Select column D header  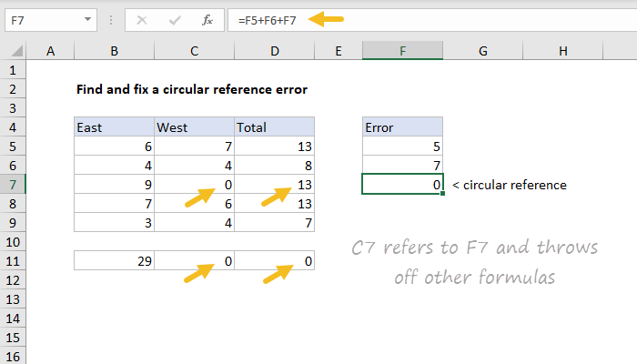[x=275, y=51]
